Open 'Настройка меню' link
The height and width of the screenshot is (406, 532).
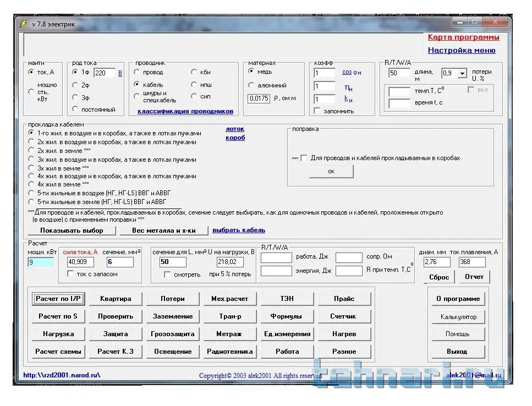point(461,50)
